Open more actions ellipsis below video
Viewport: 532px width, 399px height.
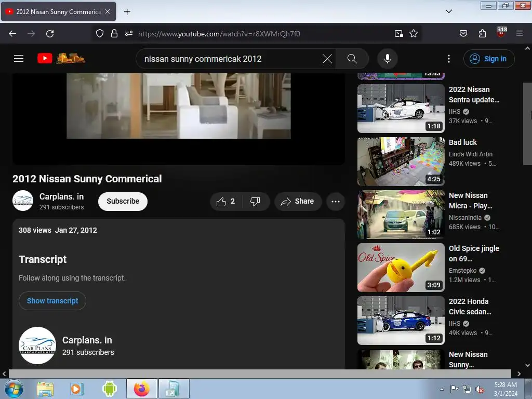(x=336, y=202)
